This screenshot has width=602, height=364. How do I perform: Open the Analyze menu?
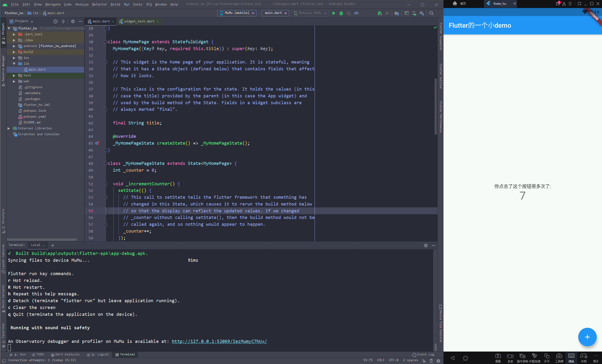click(x=82, y=4)
